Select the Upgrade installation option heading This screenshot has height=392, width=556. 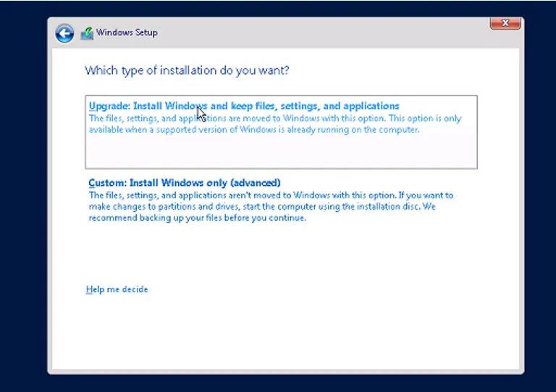click(x=244, y=106)
